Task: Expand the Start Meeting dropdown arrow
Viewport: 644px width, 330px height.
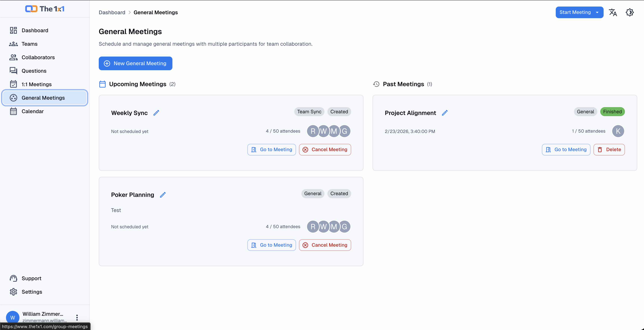Action: [x=597, y=12]
